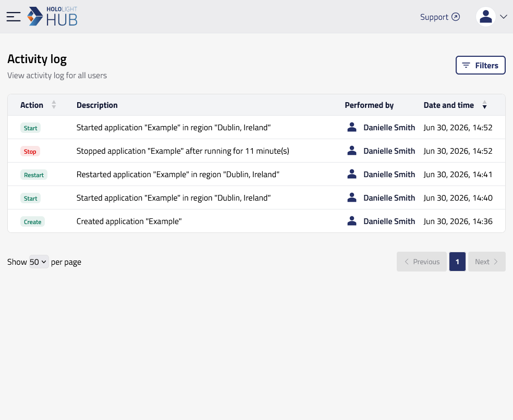This screenshot has width=513, height=420.
Task: Click the user icon in the Restart row
Action: tap(352, 174)
